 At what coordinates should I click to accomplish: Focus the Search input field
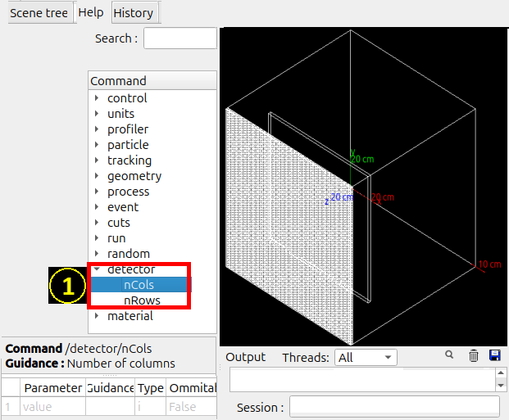tap(180, 38)
